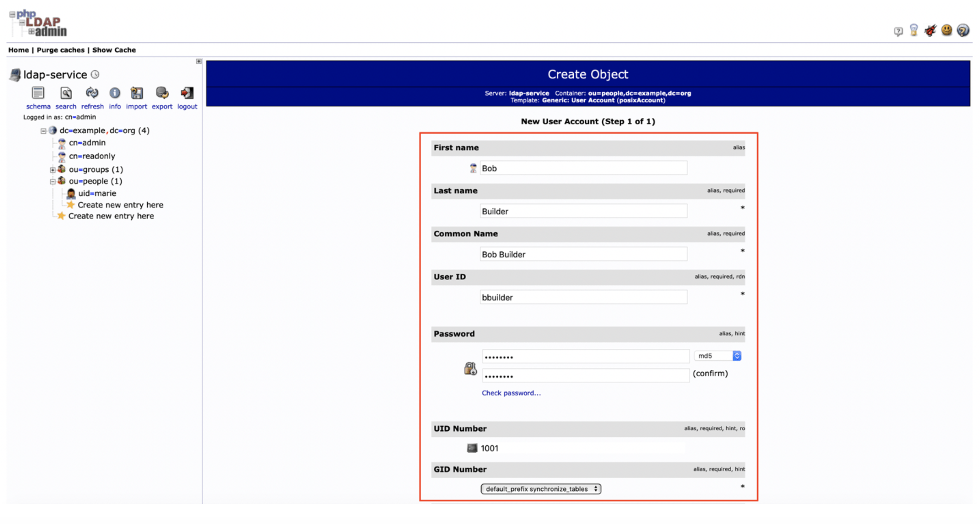Click the padlock icon next to password
The height and width of the screenshot is (524, 980).
click(470, 368)
